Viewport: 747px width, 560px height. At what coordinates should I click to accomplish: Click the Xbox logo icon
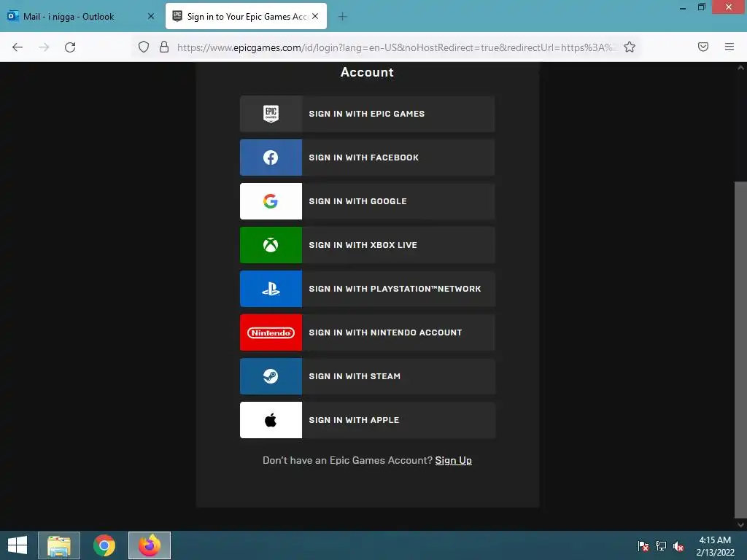coord(271,245)
